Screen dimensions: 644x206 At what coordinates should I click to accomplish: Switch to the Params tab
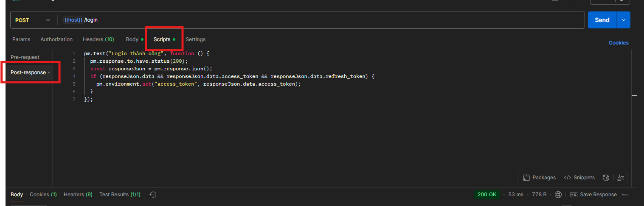pos(21,39)
